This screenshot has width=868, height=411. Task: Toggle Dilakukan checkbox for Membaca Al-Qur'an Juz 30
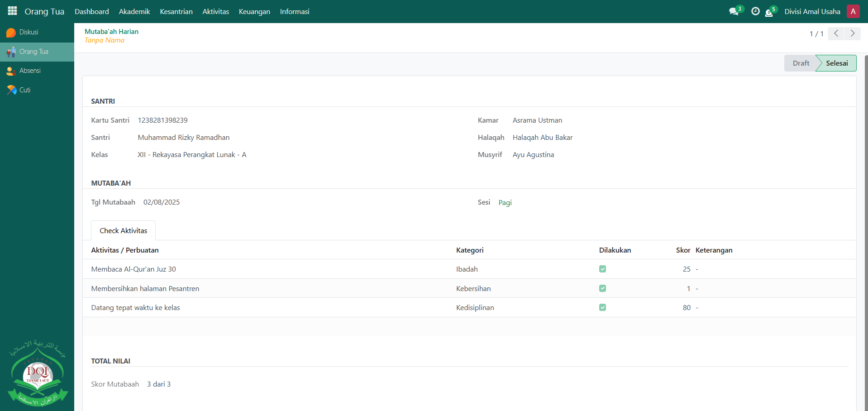click(x=602, y=269)
